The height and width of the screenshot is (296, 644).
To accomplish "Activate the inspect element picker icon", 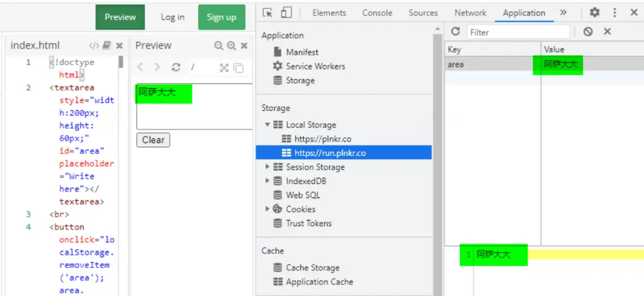I will [x=268, y=13].
